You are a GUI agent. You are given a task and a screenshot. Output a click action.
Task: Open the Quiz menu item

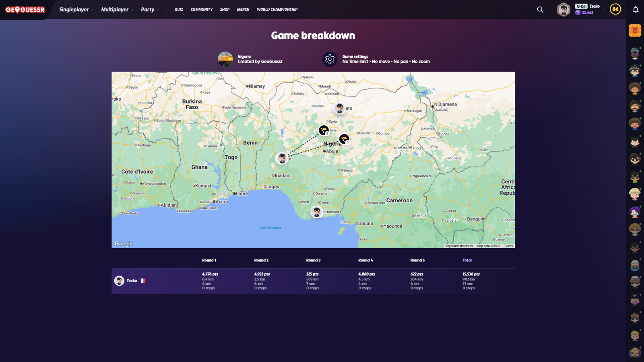179,10
